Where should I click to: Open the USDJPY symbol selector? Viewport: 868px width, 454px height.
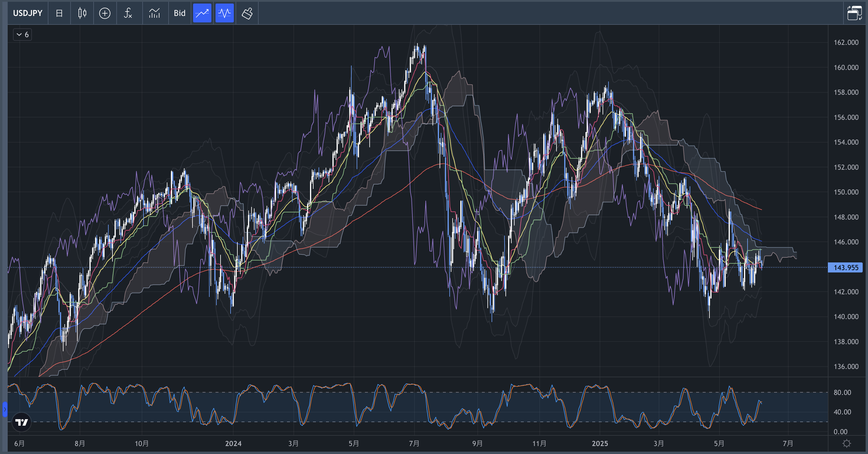(x=28, y=13)
